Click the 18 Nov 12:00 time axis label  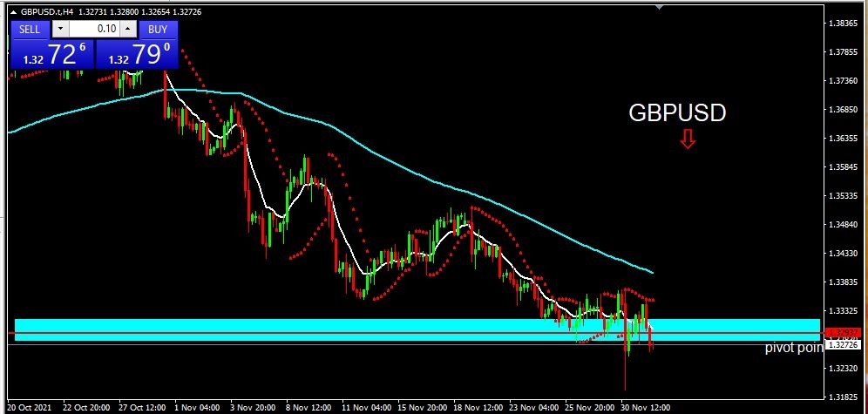[478, 407]
